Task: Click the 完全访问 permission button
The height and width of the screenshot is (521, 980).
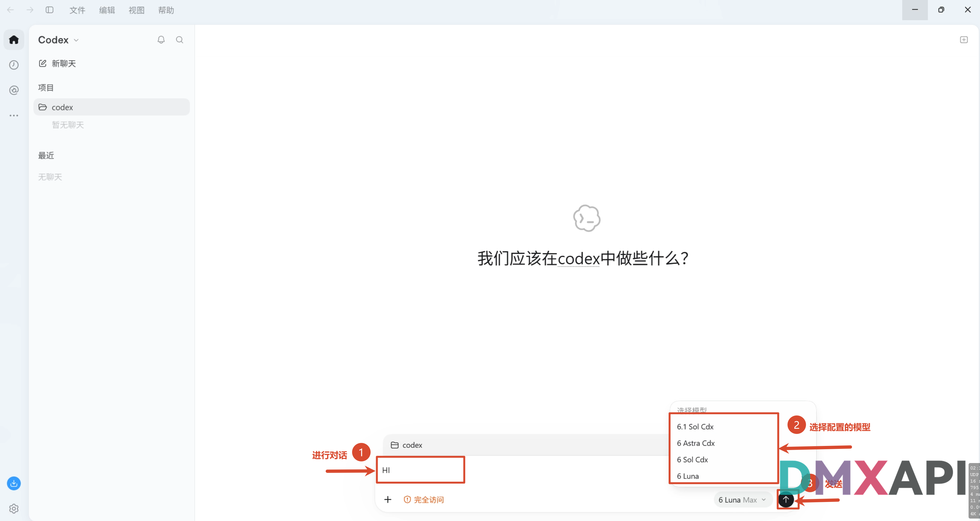Action: (x=424, y=500)
